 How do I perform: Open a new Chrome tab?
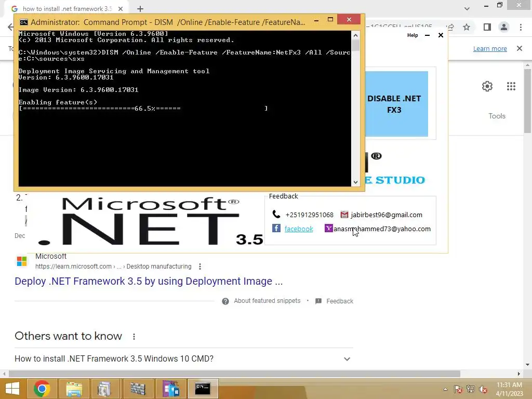(140, 9)
